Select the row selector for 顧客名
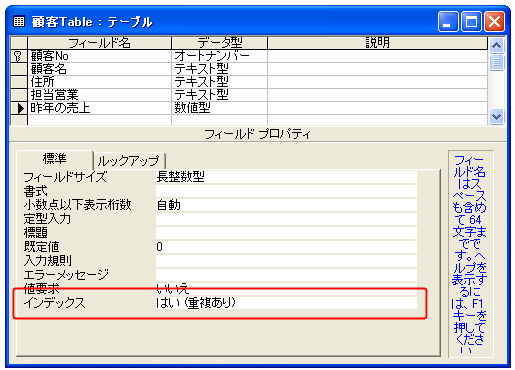Screen dimensions: 515x370 pos(18,69)
